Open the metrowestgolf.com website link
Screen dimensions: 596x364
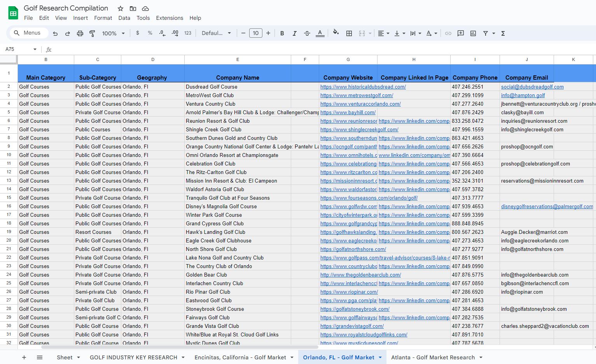pos(357,96)
